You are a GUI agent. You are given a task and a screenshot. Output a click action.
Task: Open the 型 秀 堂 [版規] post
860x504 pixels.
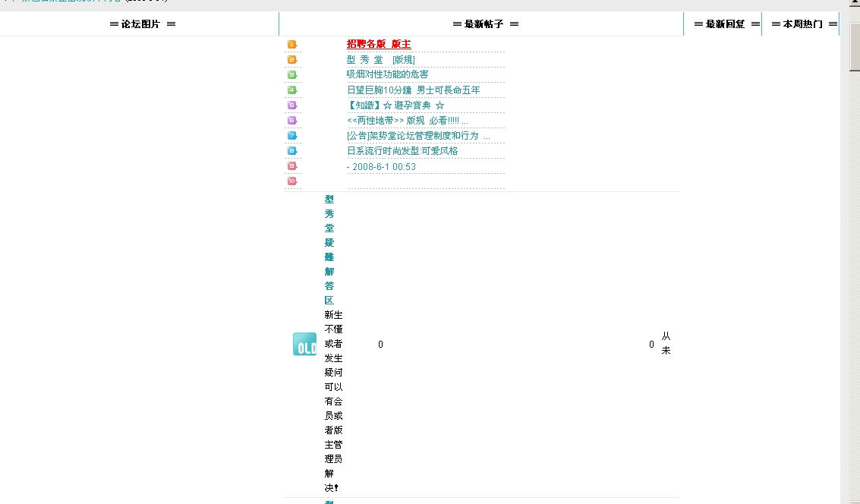[x=380, y=60]
